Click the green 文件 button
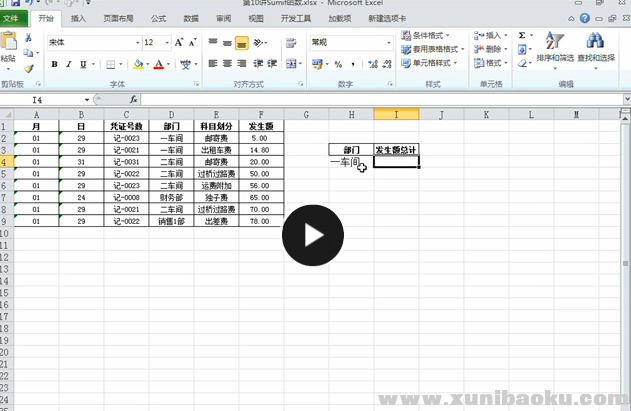The height and width of the screenshot is (411, 631). (10, 18)
